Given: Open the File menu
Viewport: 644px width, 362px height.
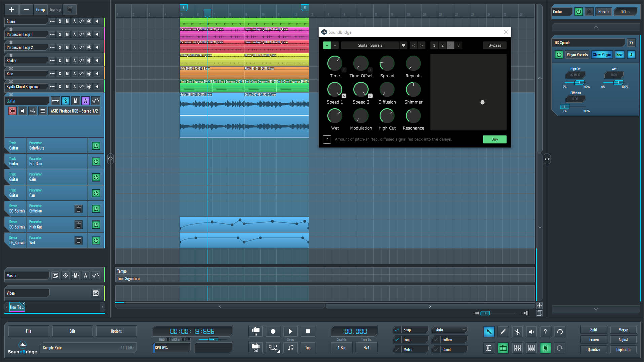Looking at the screenshot, I should 29,331.
